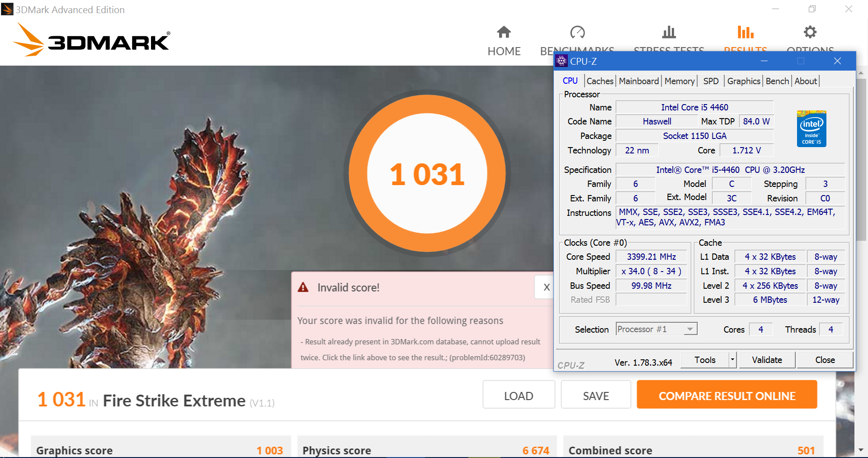
Task: Click the Fire Strike Extreme title
Action: [x=174, y=401]
